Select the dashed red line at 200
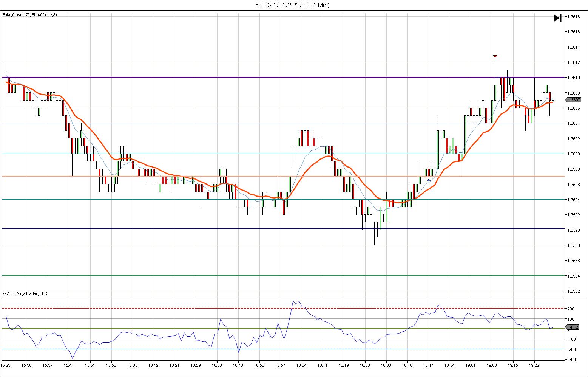 tap(283, 308)
